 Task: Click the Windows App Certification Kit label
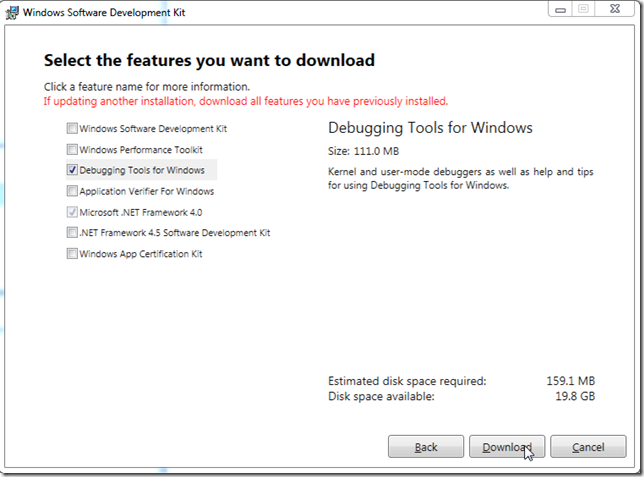(x=141, y=254)
